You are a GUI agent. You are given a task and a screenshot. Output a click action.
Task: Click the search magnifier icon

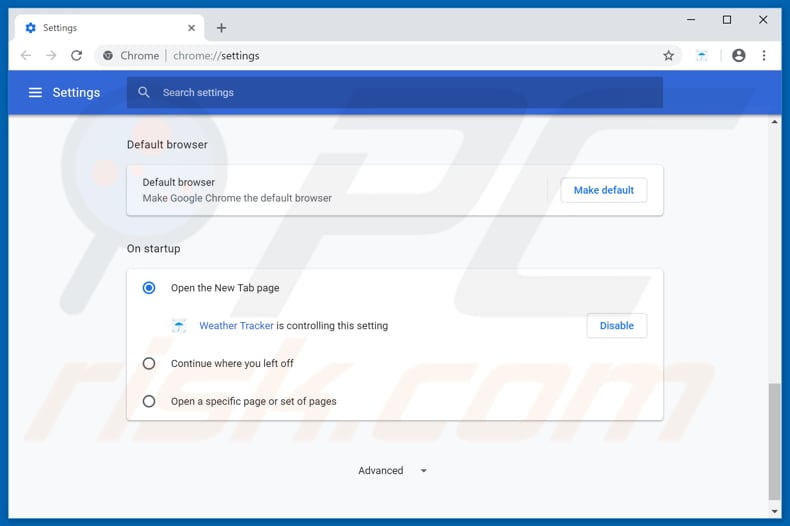144,92
